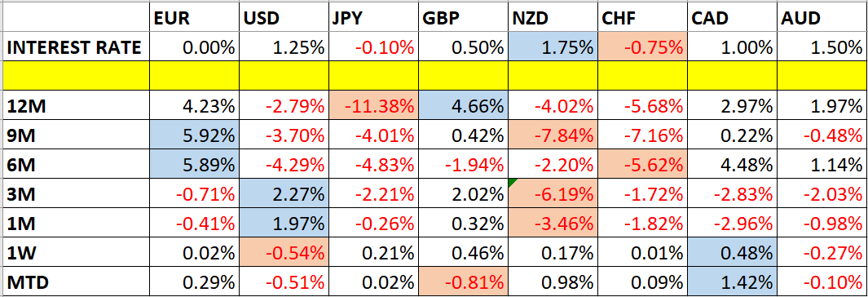This screenshot has width=868, height=297.
Task: Select the CHF 6M cell showing -5.62%
Action: [x=642, y=164]
